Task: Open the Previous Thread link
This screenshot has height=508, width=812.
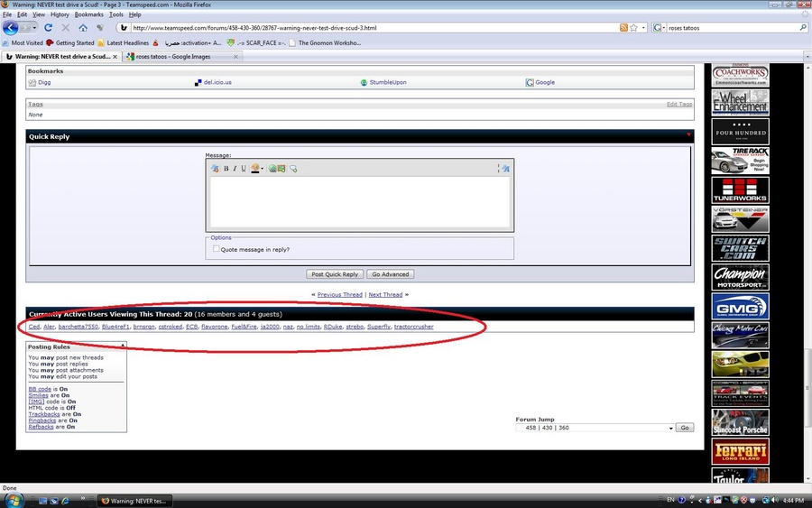Action: (339, 295)
